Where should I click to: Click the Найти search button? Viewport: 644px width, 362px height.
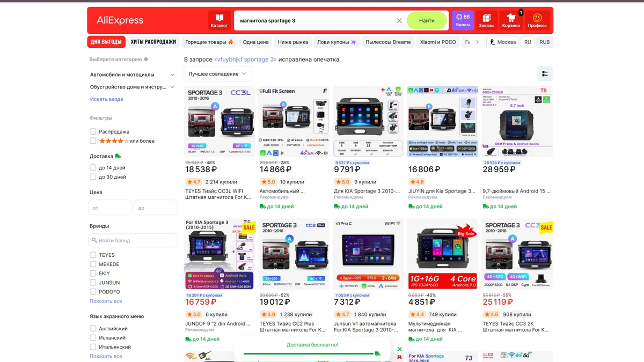click(427, 20)
